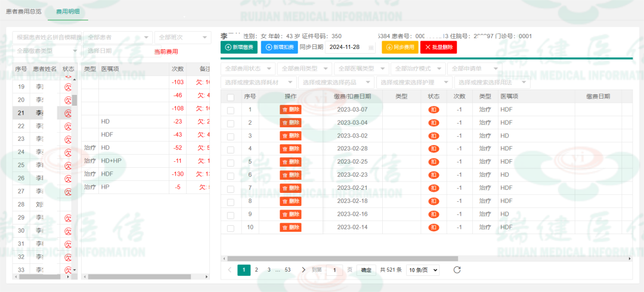Click the 新增扣费 button
The width and height of the screenshot is (644, 292).
click(x=279, y=47)
